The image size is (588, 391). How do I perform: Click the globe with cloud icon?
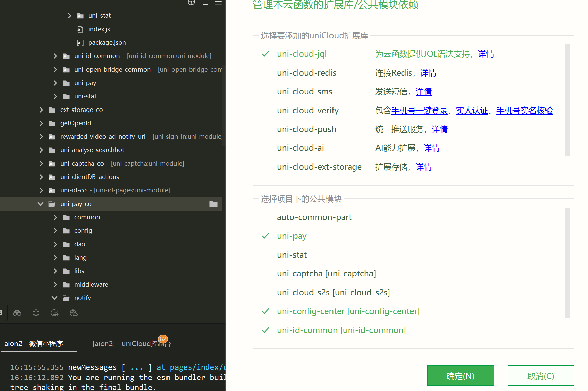tap(74, 313)
